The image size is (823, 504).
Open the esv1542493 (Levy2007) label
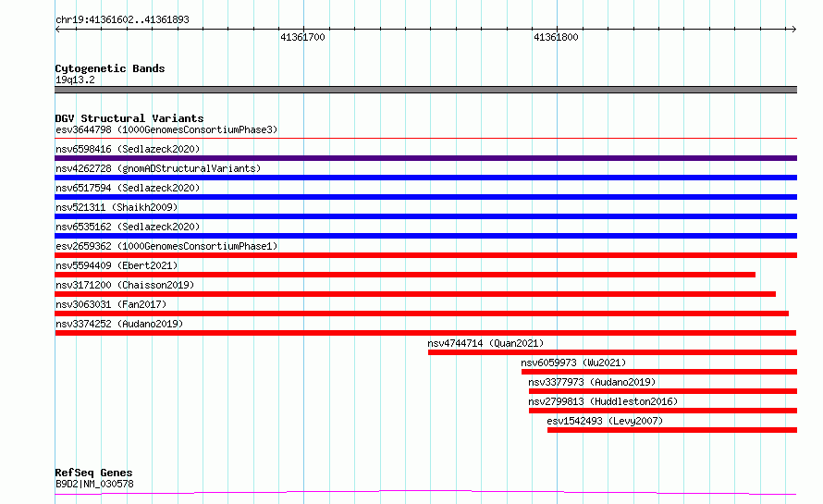(x=605, y=421)
